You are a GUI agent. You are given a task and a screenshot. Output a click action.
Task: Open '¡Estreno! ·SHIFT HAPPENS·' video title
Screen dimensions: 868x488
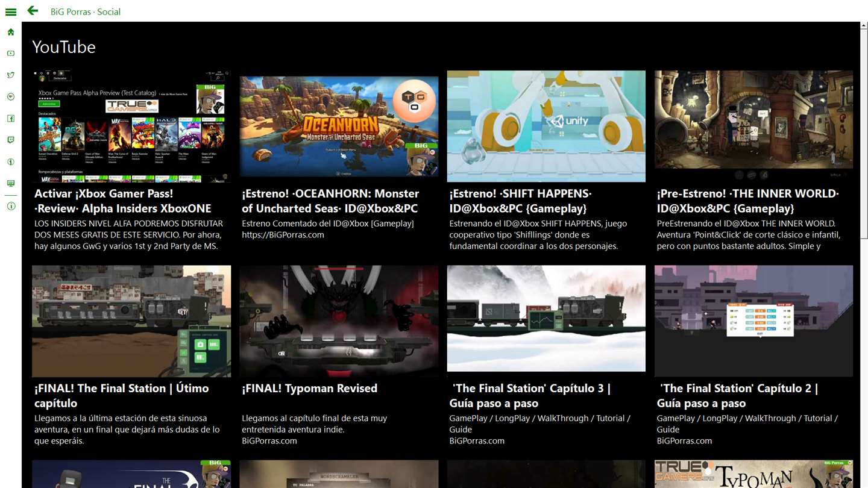tap(520, 201)
